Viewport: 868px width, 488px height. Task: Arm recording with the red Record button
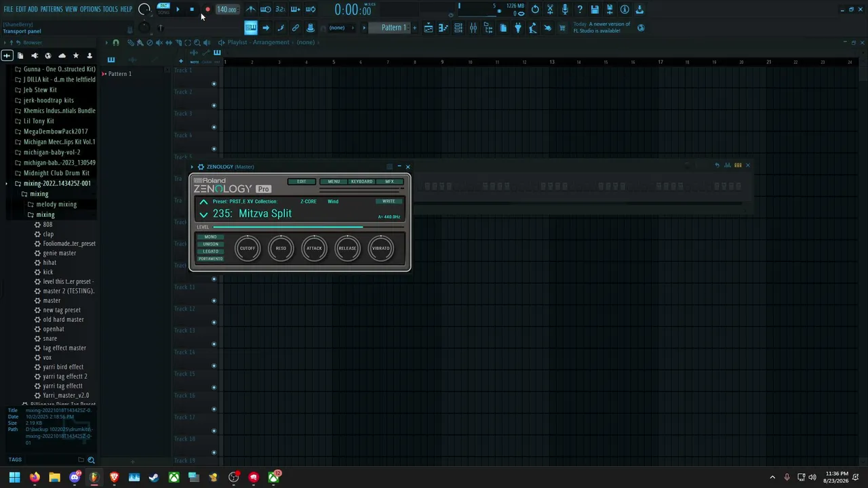(x=208, y=9)
